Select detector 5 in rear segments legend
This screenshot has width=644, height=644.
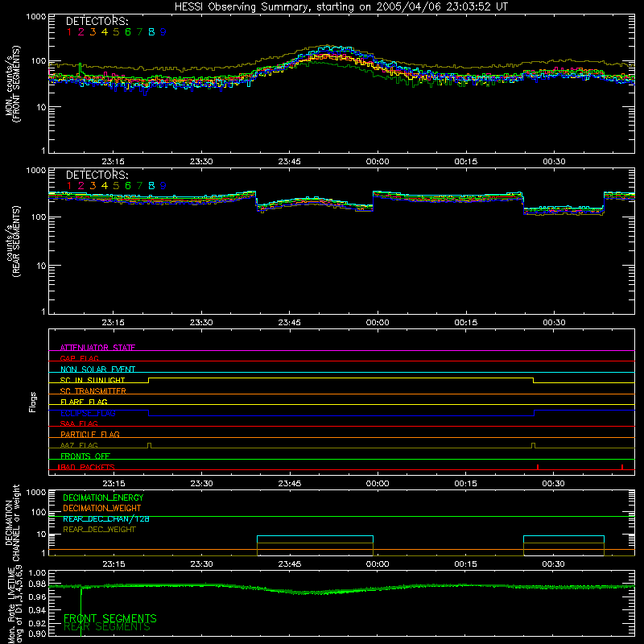click(116, 186)
